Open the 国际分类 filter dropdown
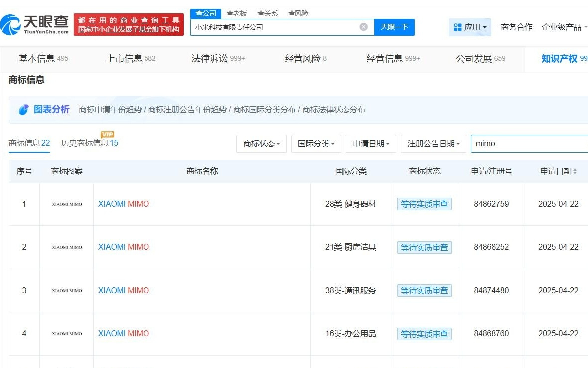 (x=316, y=143)
